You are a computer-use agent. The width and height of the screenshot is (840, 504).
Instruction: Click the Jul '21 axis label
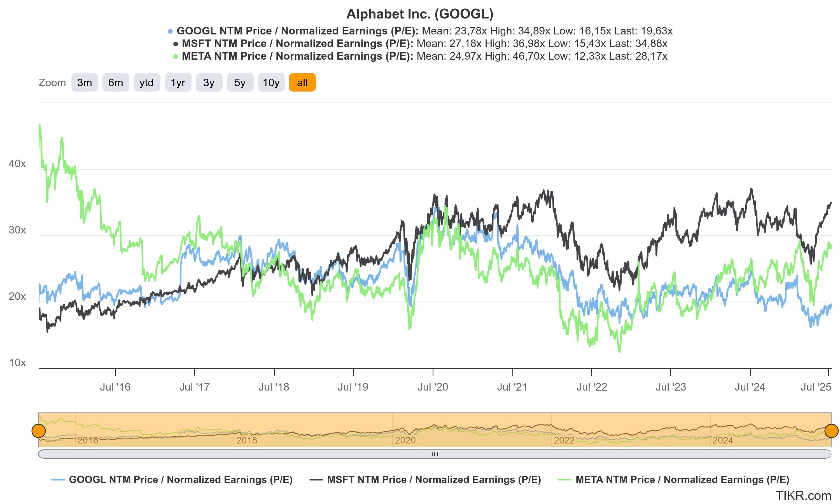512,387
